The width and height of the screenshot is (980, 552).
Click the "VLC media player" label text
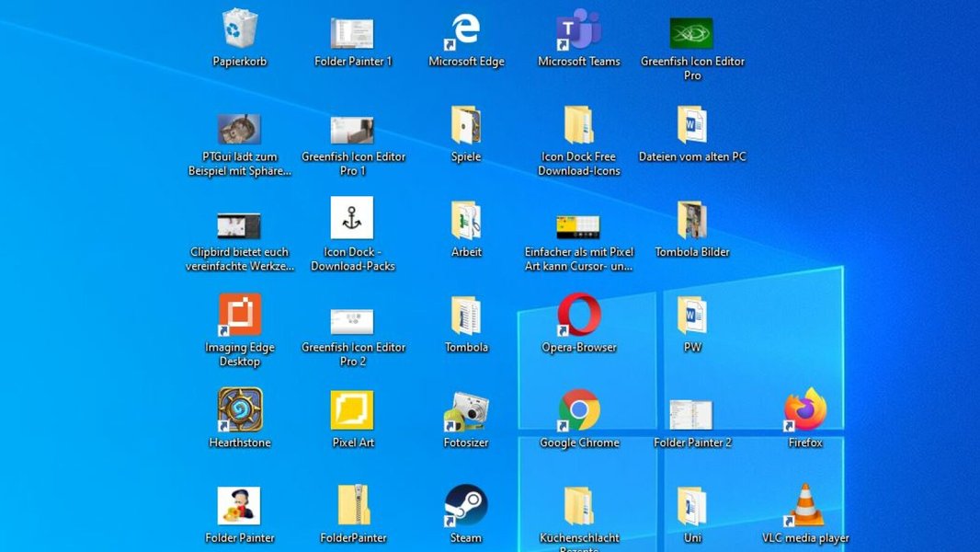tap(805, 538)
